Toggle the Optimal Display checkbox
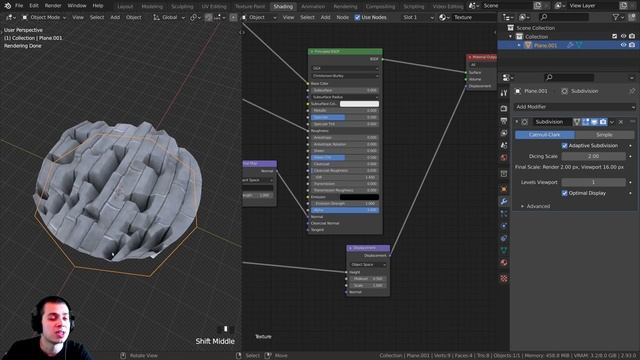This screenshot has width=640, height=360. [x=564, y=193]
